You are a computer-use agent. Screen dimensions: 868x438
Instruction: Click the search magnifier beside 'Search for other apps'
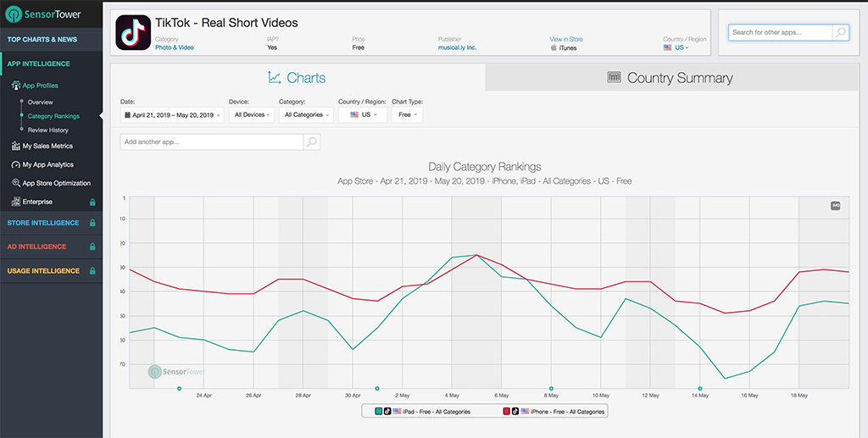(839, 32)
